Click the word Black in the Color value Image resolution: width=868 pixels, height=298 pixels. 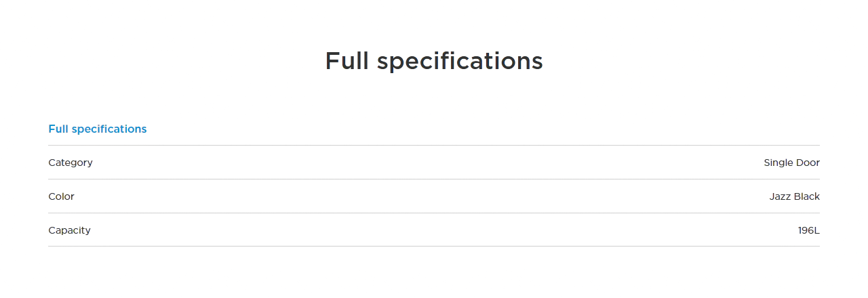pyautogui.click(x=807, y=196)
